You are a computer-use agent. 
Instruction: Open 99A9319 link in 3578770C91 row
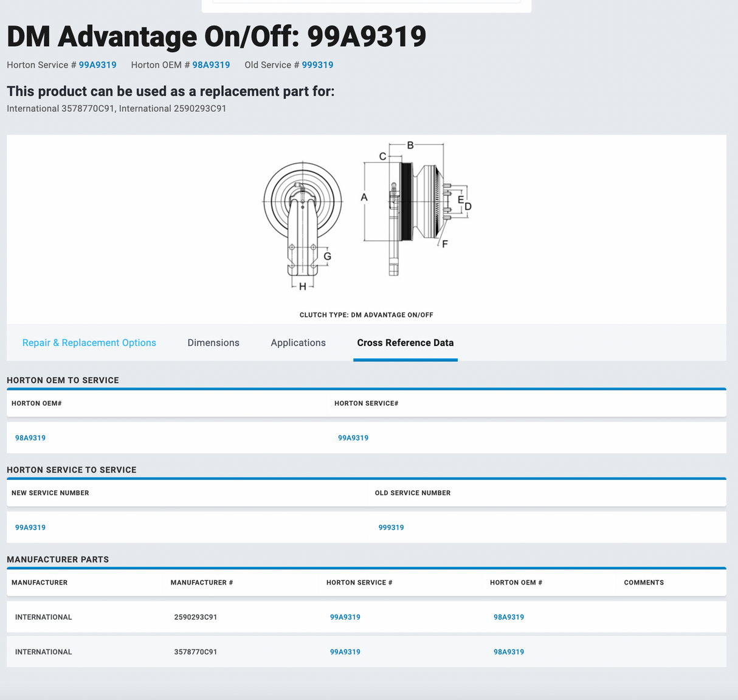345,651
